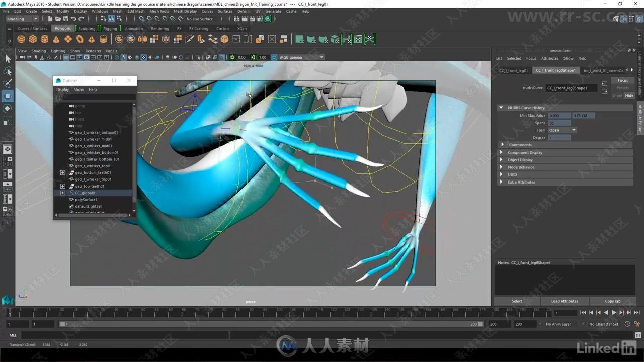644x362 pixels.
Task: Select the CC_l_front_leg01 attribute tab
Action: [x=513, y=71]
